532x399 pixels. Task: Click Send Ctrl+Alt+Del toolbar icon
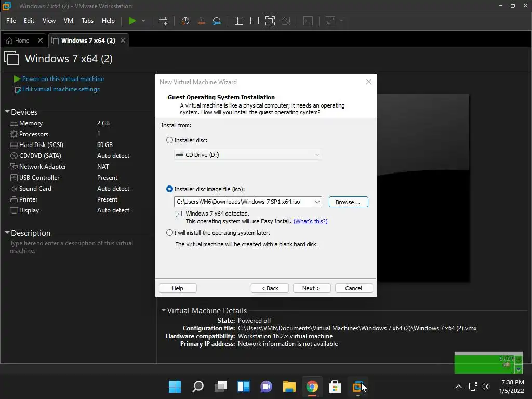pyautogui.click(x=163, y=21)
